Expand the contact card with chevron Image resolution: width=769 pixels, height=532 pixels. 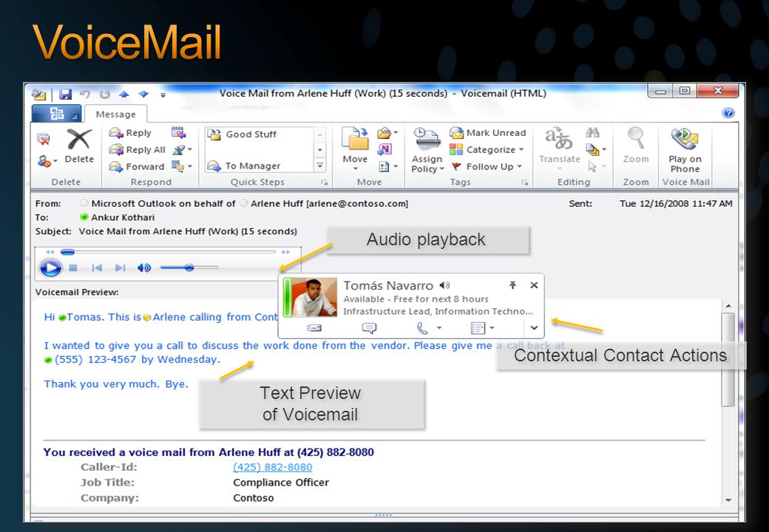[x=534, y=328]
